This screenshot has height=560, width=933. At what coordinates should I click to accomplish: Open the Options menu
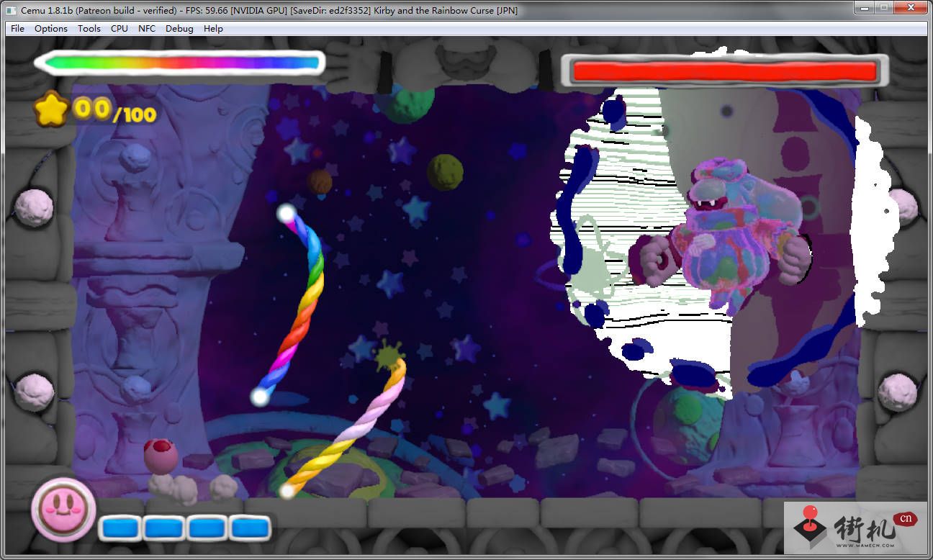point(51,29)
